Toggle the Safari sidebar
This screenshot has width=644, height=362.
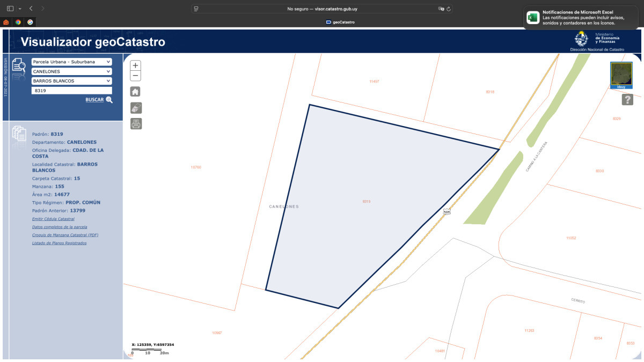point(10,9)
